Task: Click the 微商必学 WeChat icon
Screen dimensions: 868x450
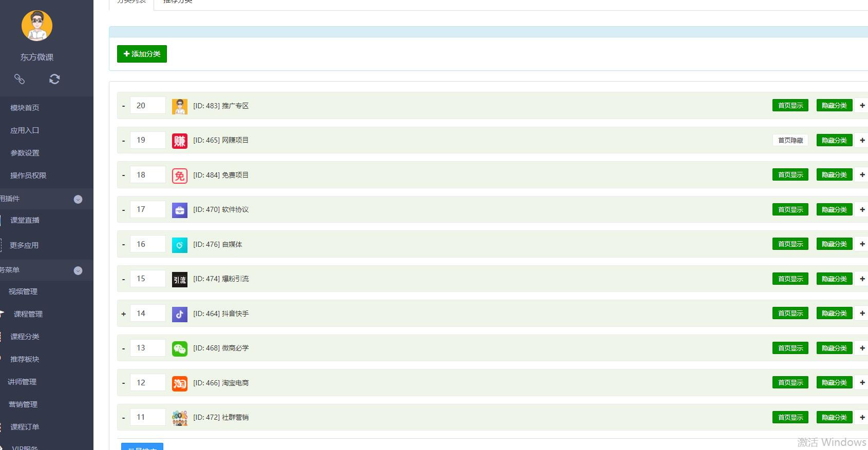Action: 179,348
